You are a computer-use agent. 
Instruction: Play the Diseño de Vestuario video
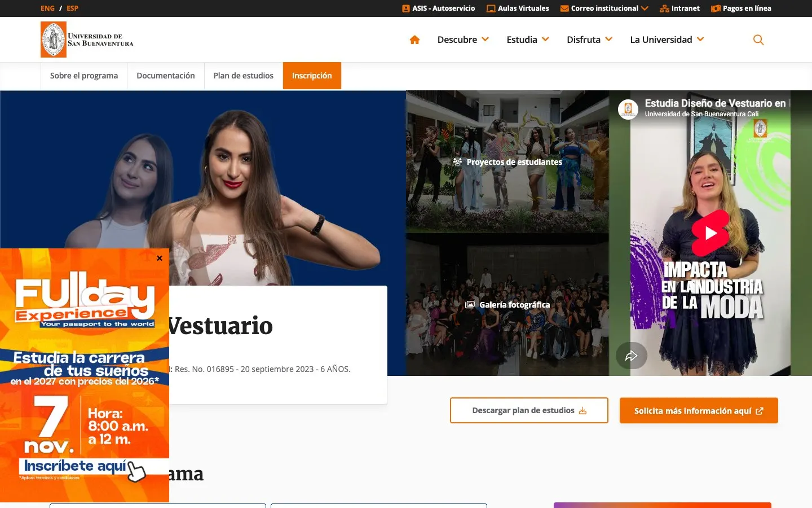[x=710, y=233]
